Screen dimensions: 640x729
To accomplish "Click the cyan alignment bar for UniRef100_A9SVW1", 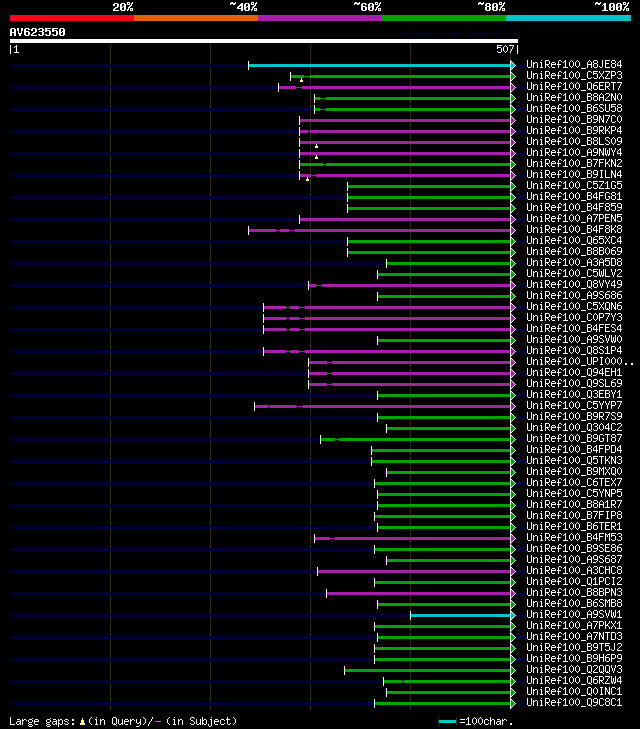I will (461, 616).
